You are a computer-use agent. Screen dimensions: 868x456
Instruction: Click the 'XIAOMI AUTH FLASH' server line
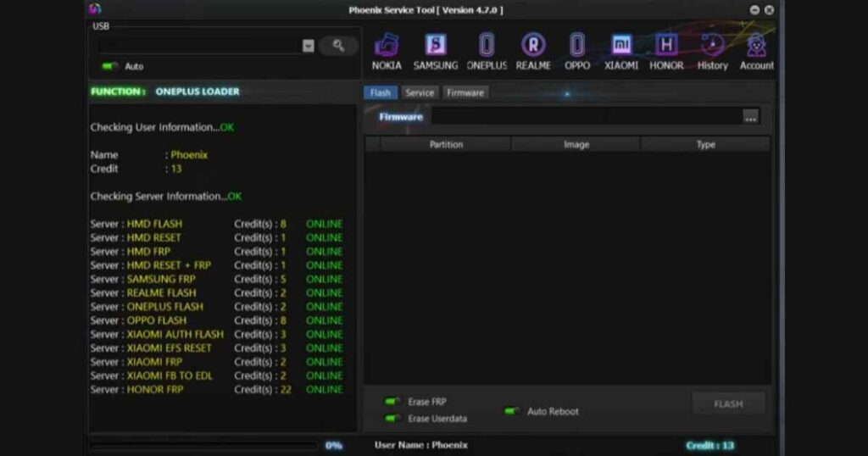[x=216, y=335]
